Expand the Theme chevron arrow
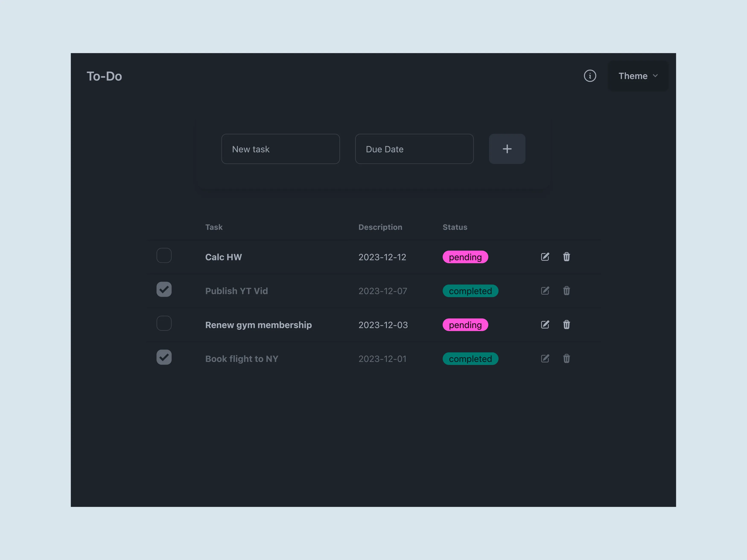This screenshot has width=747, height=560. point(655,76)
